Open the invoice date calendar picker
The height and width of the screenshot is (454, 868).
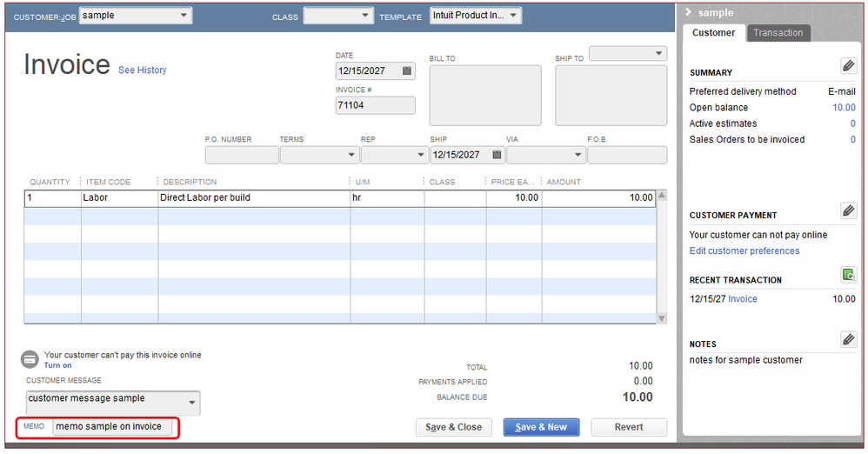click(x=407, y=70)
